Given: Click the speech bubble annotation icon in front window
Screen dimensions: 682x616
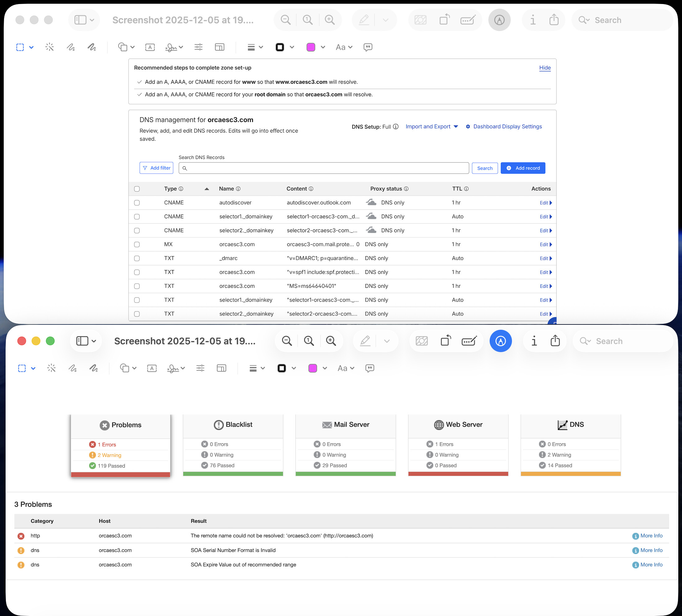Looking at the screenshot, I should tap(370, 368).
